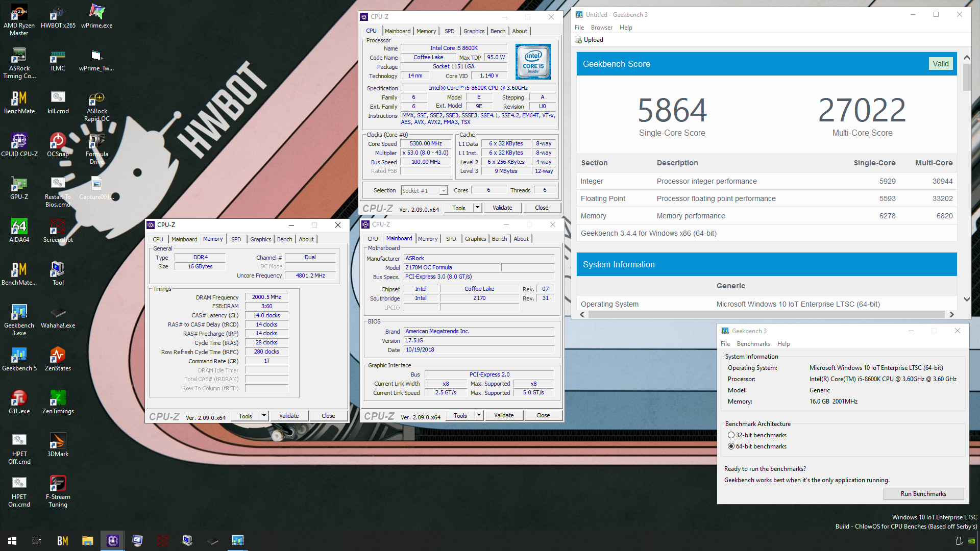Image resolution: width=980 pixels, height=551 pixels.
Task: Open F-Stream Tuning desktop icon
Action: pyautogui.click(x=58, y=492)
